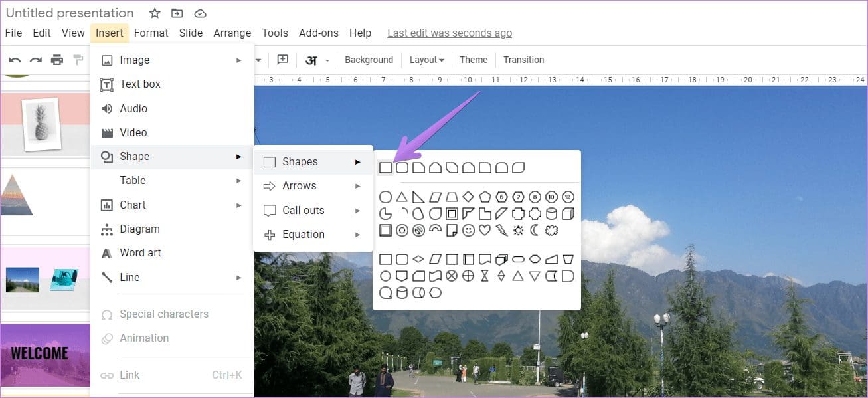Open the Add-ons menu
The width and height of the screenshot is (868, 398).
click(318, 33)
